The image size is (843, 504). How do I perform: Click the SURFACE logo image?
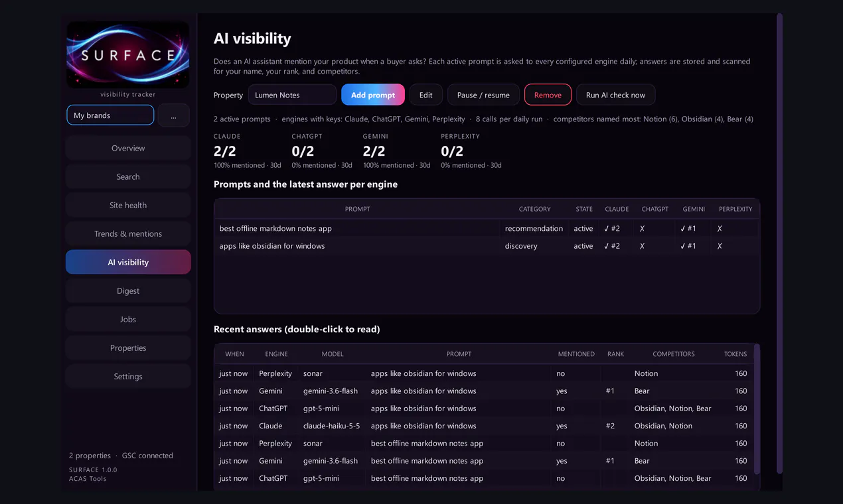tap(128, 55)
